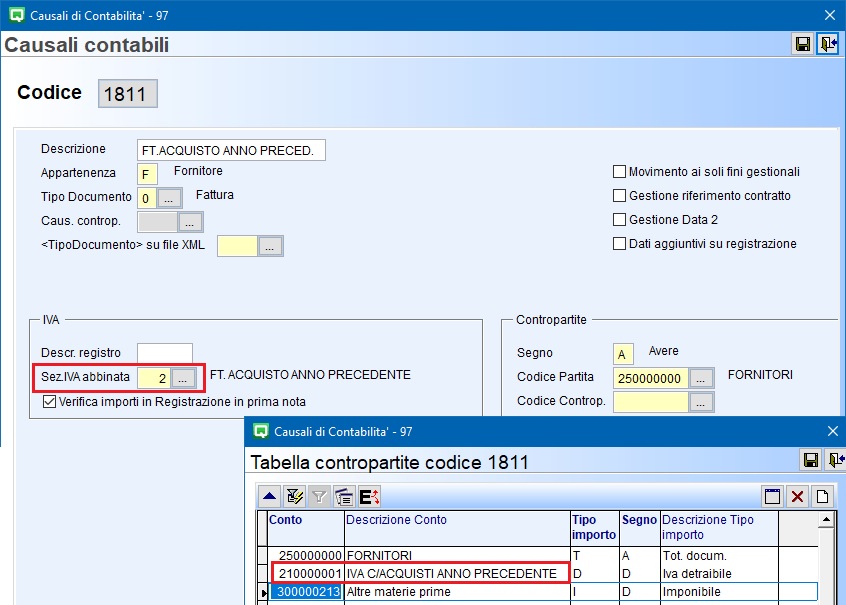This screenshot has height=605, width=846.
Task: Click the grey funnel filter icon
Action: (319, 496)
